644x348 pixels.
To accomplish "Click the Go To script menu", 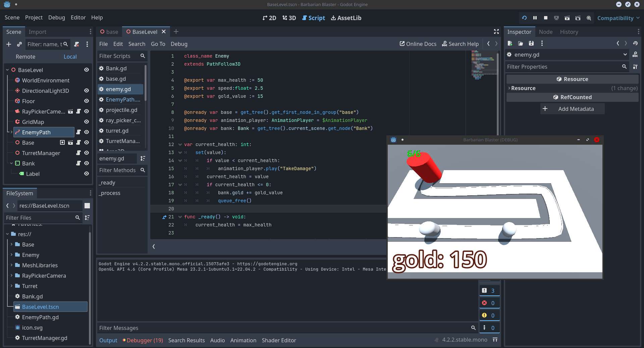I will [158, 44].
